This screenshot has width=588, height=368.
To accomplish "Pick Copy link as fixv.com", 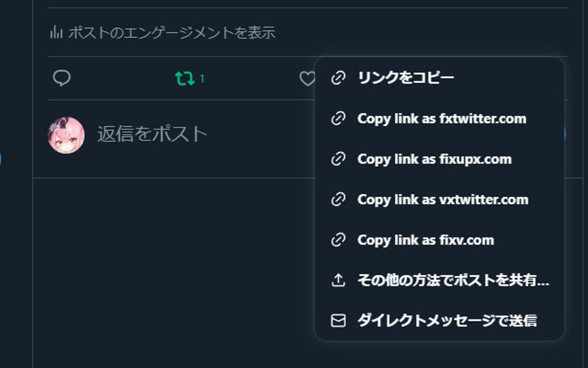I will pyautogui.click(x=425, y=240).
